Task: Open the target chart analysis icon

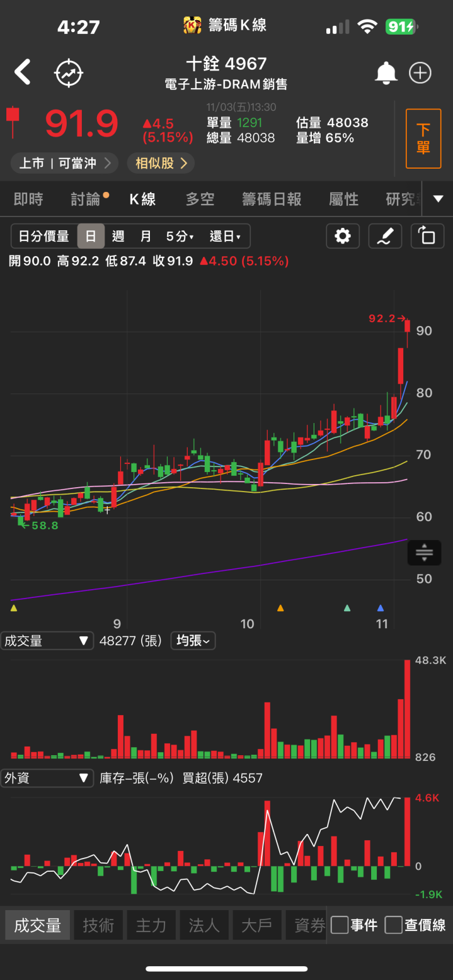Action: 68,73
